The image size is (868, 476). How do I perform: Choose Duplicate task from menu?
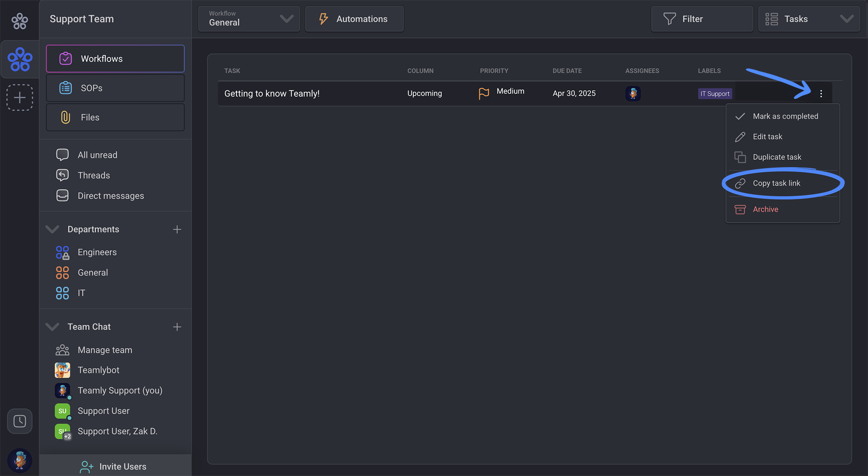[x=783, y=157]
